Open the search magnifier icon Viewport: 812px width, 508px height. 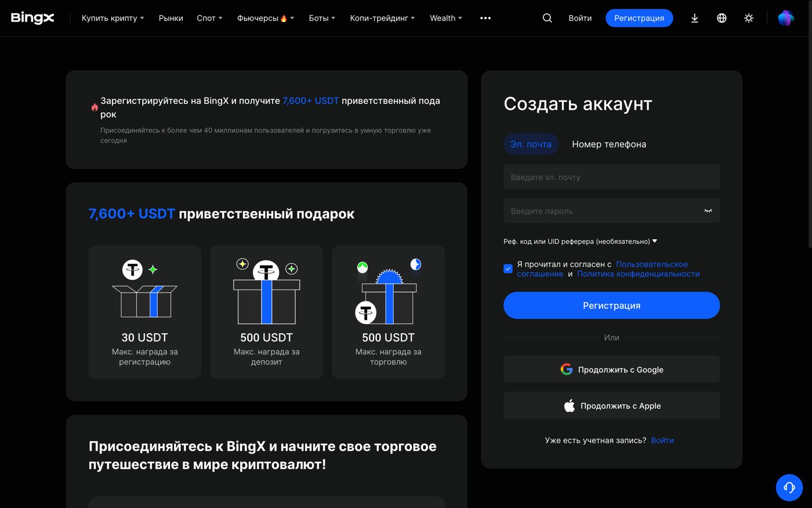tap(547, 18)
